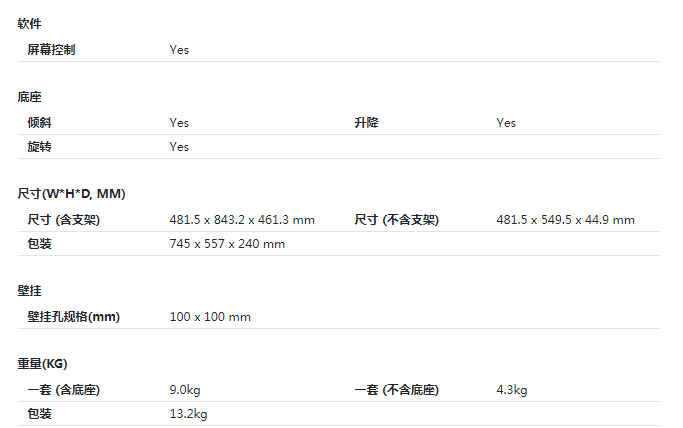Click the 4.3kg weight value
Screen dimensions: 683x428
[x=512, y=389]
